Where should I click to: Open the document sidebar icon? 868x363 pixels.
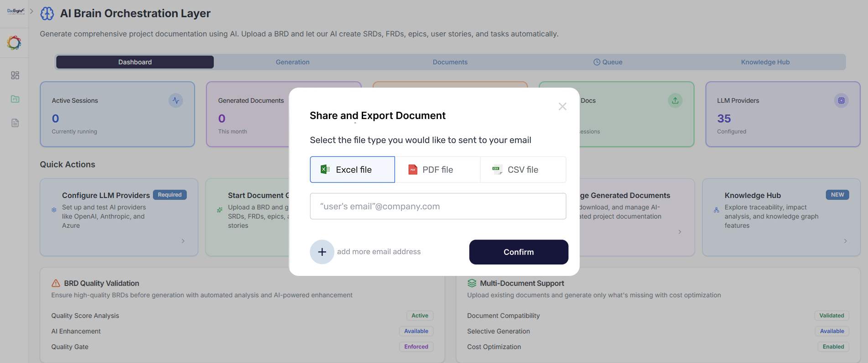point(15,123)
